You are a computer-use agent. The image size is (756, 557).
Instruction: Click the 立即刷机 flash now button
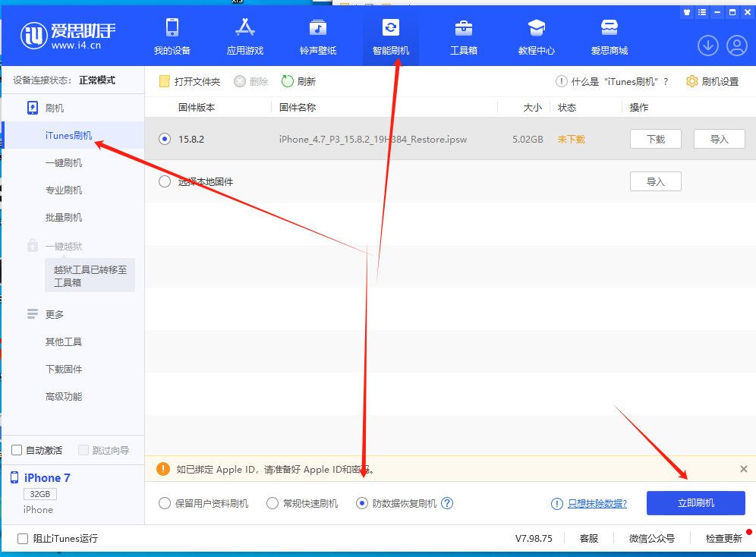click(x=696, y=503)
